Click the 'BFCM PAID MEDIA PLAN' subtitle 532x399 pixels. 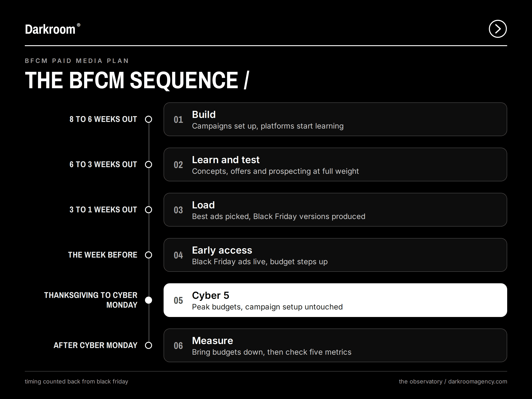tap(77, 61)
